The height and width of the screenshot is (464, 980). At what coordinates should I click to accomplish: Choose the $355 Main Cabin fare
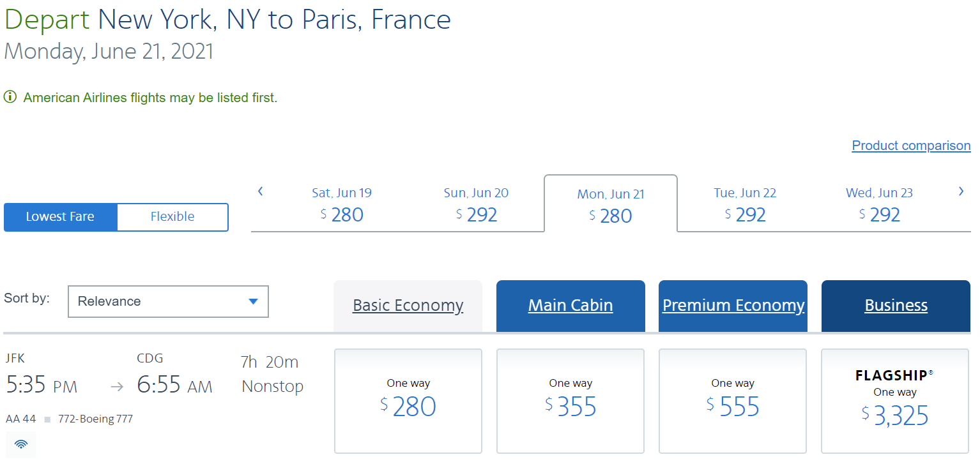tap(570, 401)
